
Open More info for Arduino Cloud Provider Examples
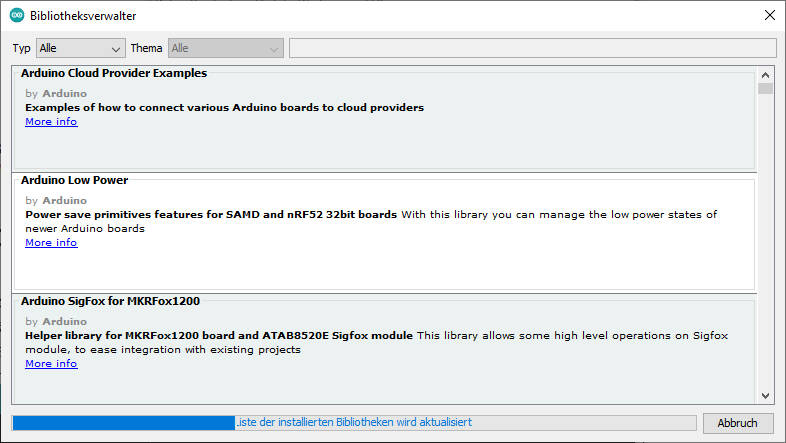[x=51, y=122]
